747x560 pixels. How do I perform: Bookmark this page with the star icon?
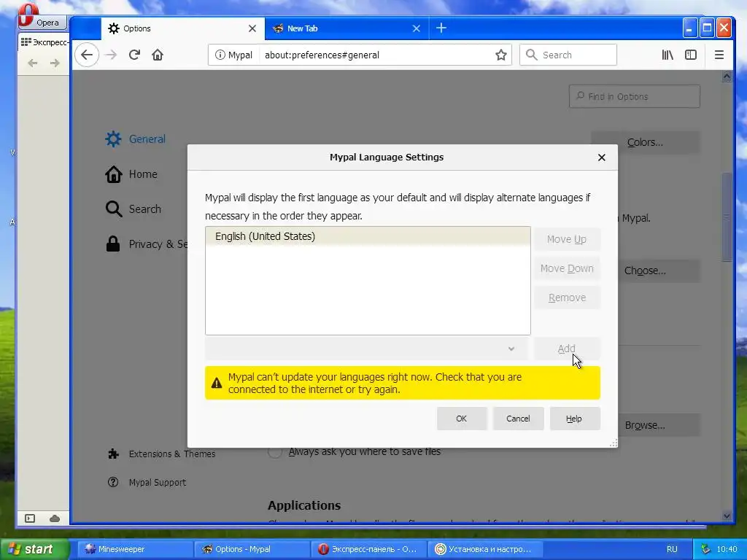point(500,55)
